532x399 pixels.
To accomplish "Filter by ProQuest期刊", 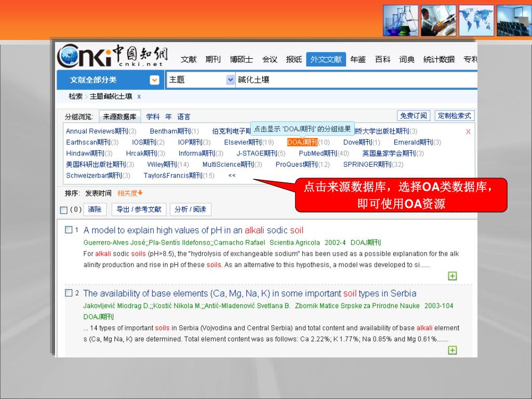I will coord(297,165).
